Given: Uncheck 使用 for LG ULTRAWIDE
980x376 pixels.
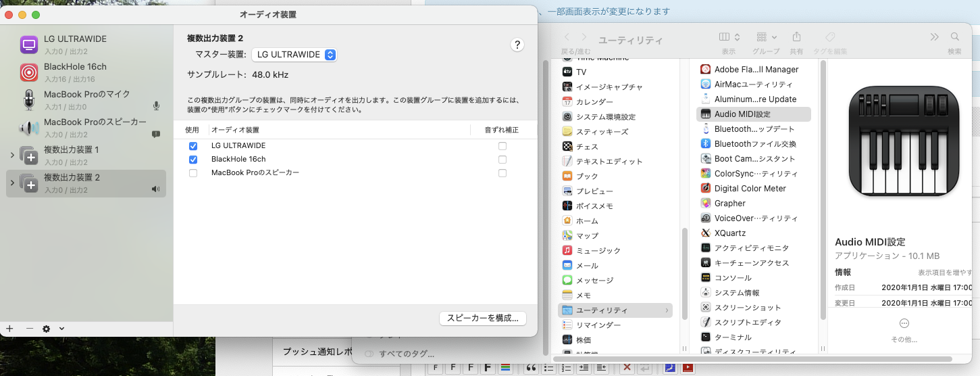Looking at the screenshot, I should (193, 146).
